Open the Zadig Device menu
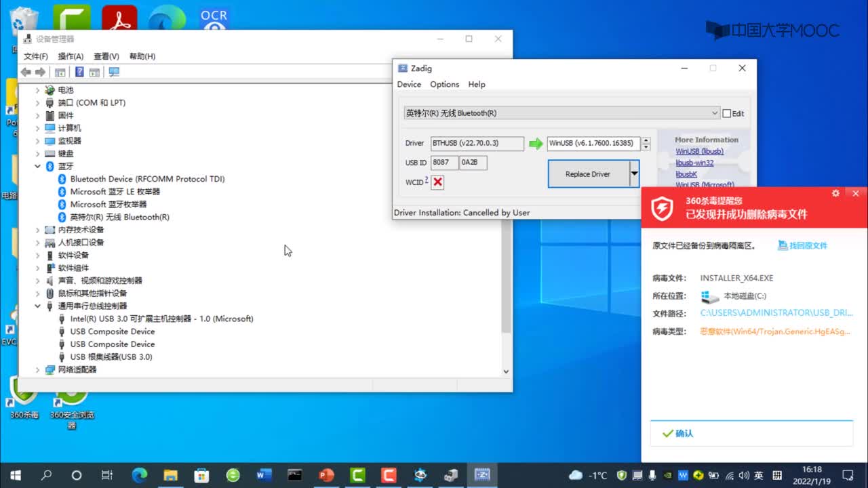The height and width of the screenshot is (488, 868). [x=409, y=85]
